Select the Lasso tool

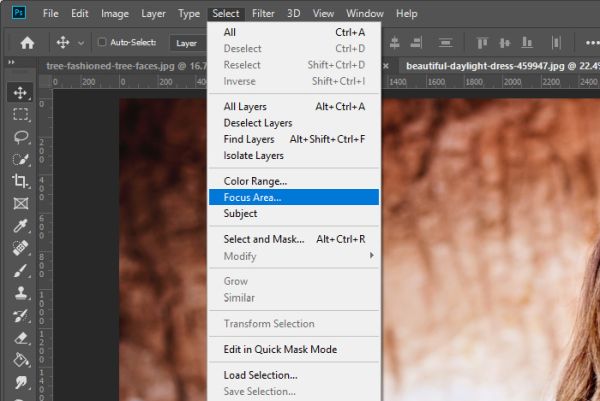[x=21, y=137]
